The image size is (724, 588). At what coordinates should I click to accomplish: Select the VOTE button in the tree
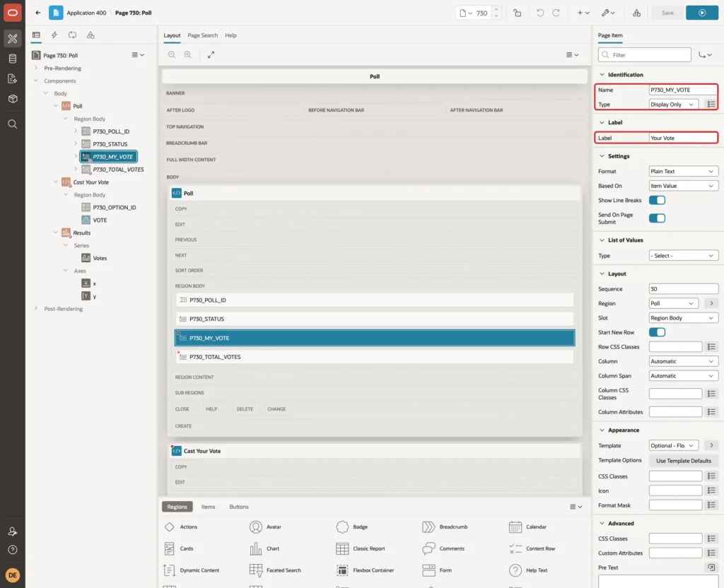[x=100, y=220]
